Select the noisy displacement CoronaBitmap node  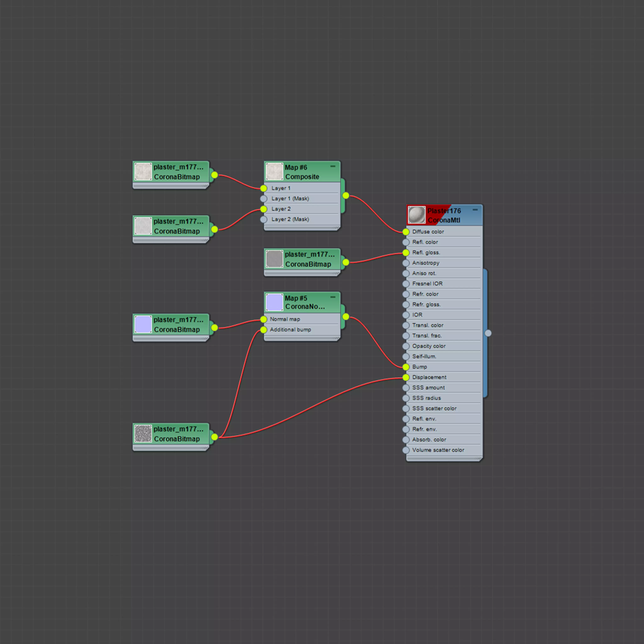click(178, 434)
